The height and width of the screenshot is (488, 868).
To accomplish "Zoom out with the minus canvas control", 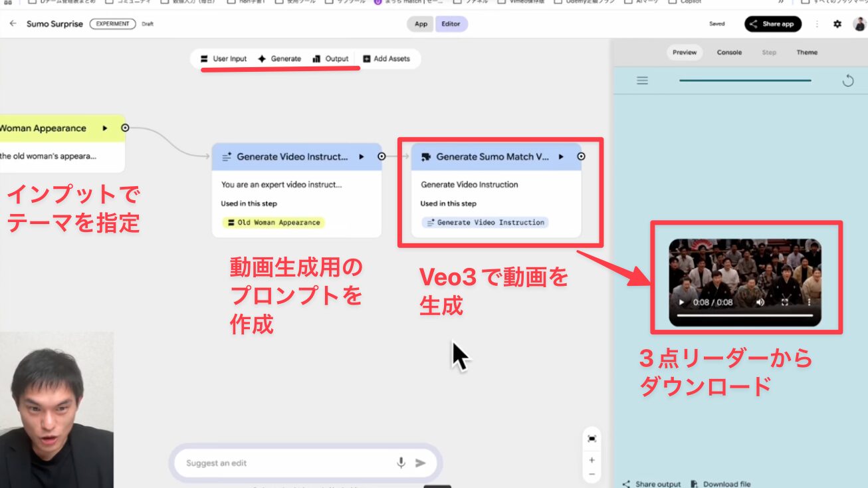I will pos(592,474).
